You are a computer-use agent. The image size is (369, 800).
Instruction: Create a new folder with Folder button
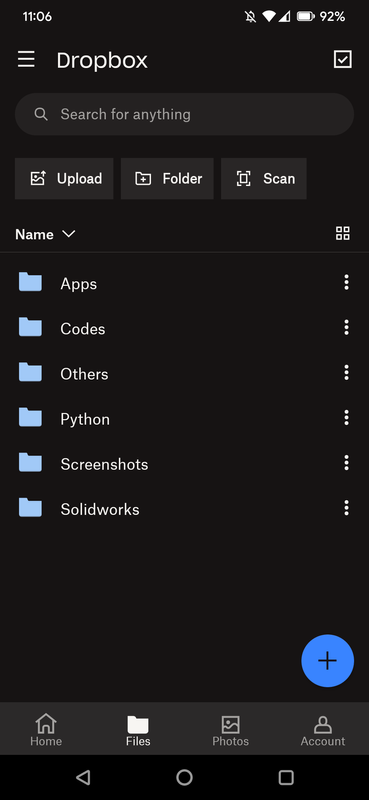(167, 179)
